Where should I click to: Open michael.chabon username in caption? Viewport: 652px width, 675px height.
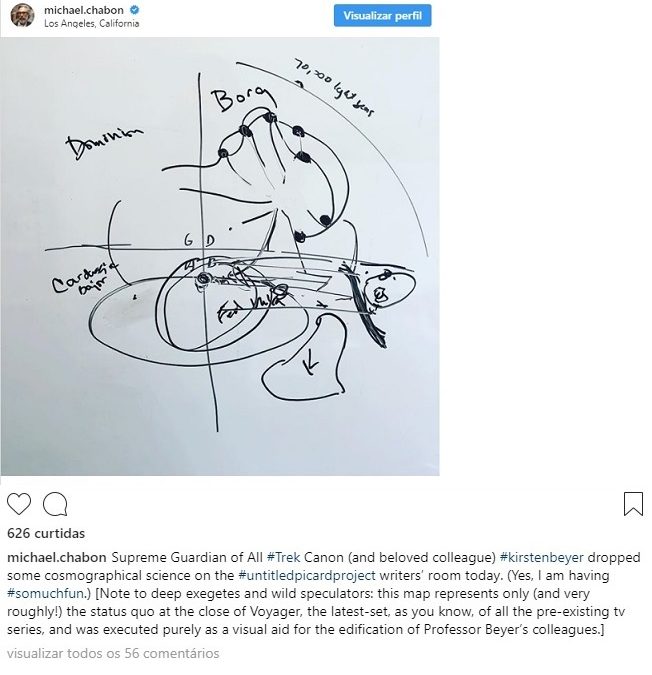(56, 557)
